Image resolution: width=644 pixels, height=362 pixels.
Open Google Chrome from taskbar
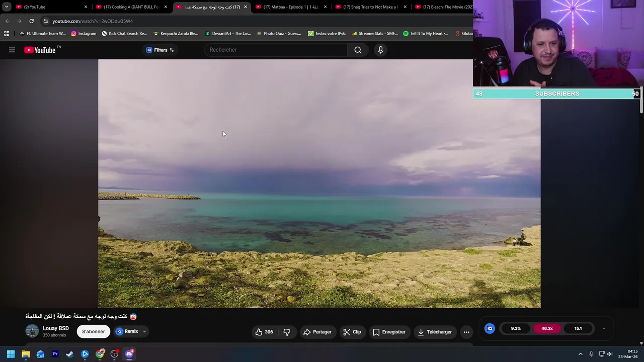click(100, 354)
